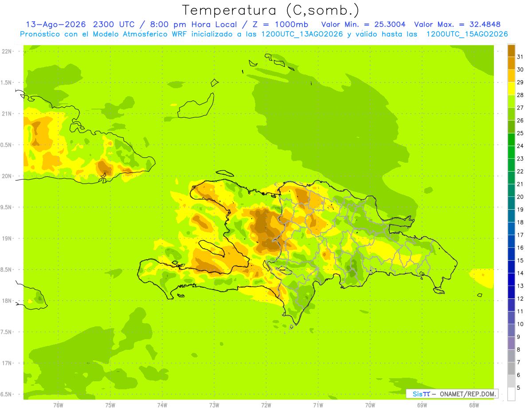Click the '18N' latitude axis label
Image resolution: width=532 pixels, height=411 pixels.
(x=6, y=301)
